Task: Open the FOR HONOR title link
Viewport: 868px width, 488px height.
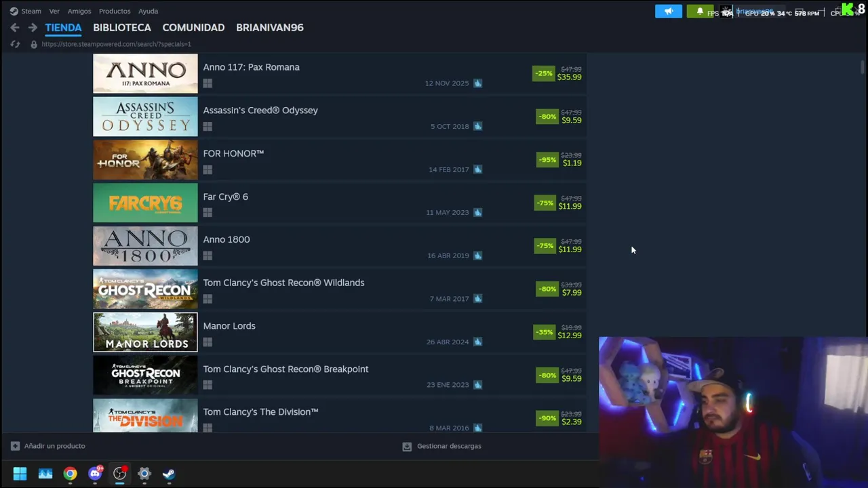Action: pos(233,153)
